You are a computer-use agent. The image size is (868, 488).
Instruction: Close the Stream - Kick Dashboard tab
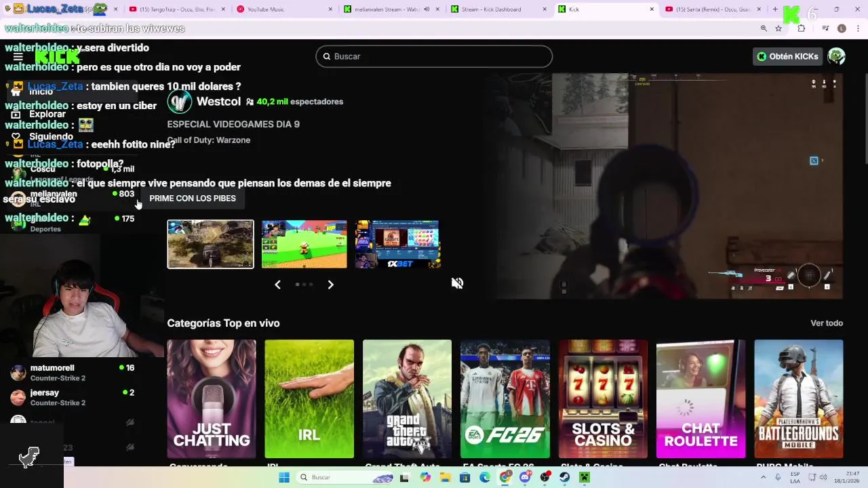coord(545,9)
